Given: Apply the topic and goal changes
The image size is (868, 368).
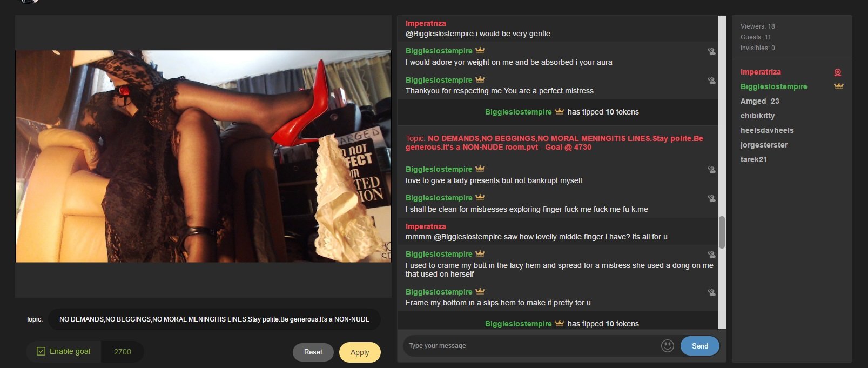Looking at the screenshot, I should [x=360, y=352].
